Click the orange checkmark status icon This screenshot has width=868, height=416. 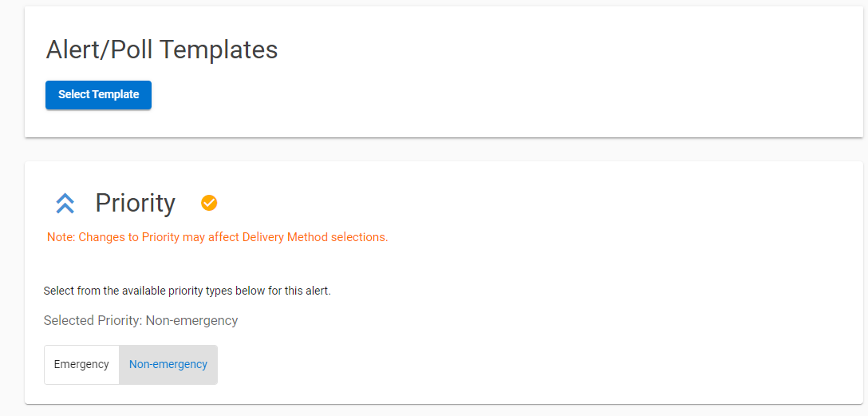(209, 204)
